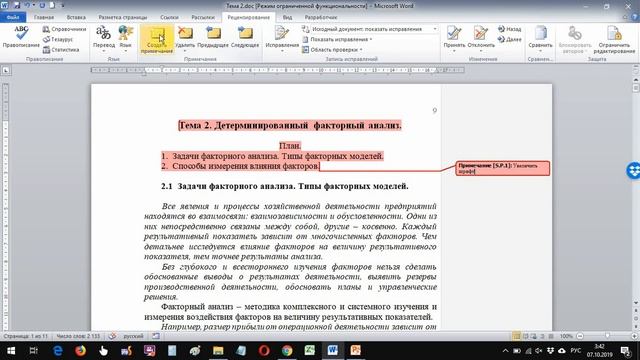Screen dimensions: 640x360
Task: Click Создать примечание to add comment
Action: (157, 39)
